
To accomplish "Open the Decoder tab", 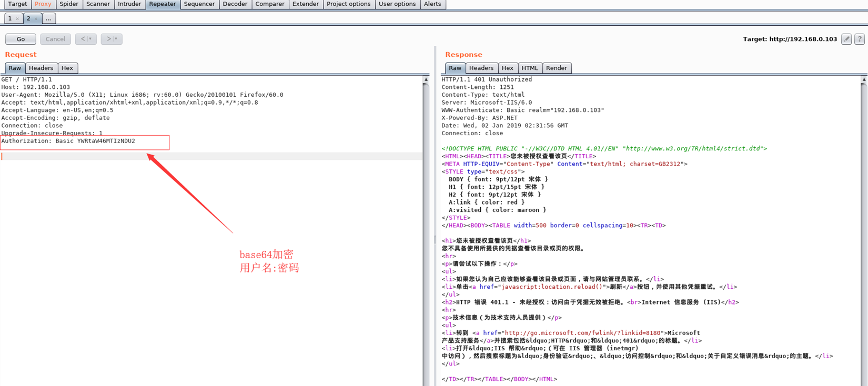I will (235, 4).
